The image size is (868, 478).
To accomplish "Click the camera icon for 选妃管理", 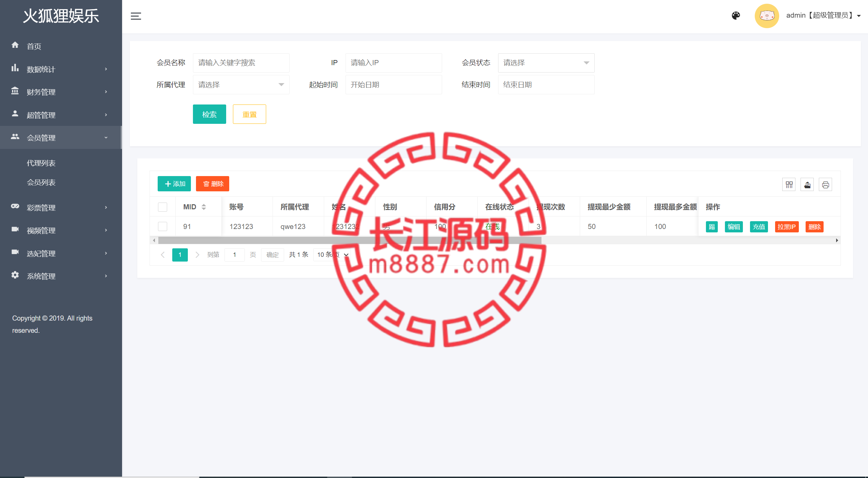I will 15,252.
